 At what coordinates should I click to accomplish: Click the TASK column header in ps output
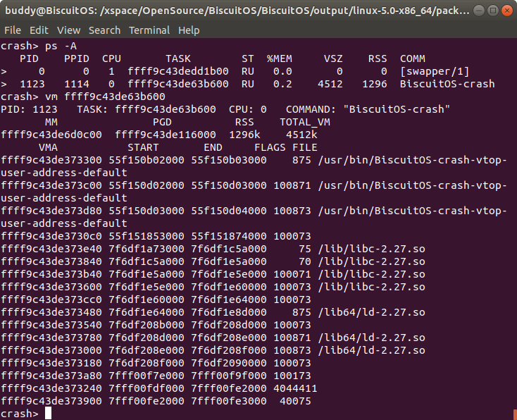click(x=182, y=58)
